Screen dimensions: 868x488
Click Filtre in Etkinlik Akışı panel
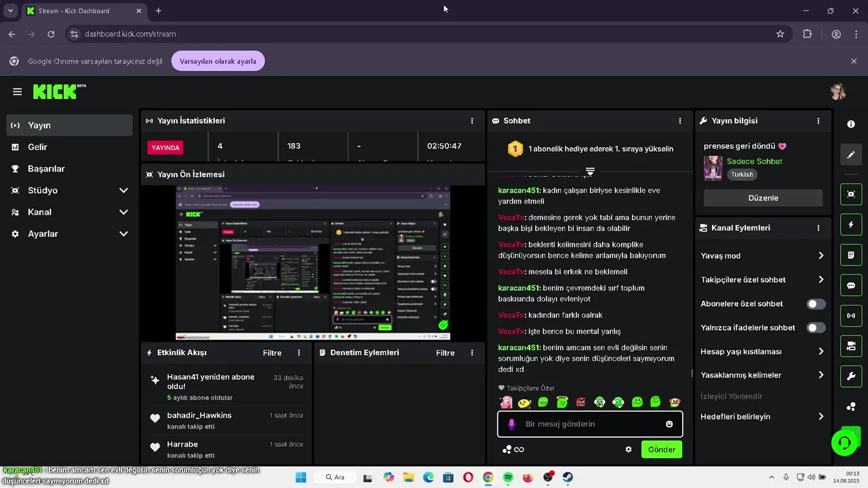(272, 353)
